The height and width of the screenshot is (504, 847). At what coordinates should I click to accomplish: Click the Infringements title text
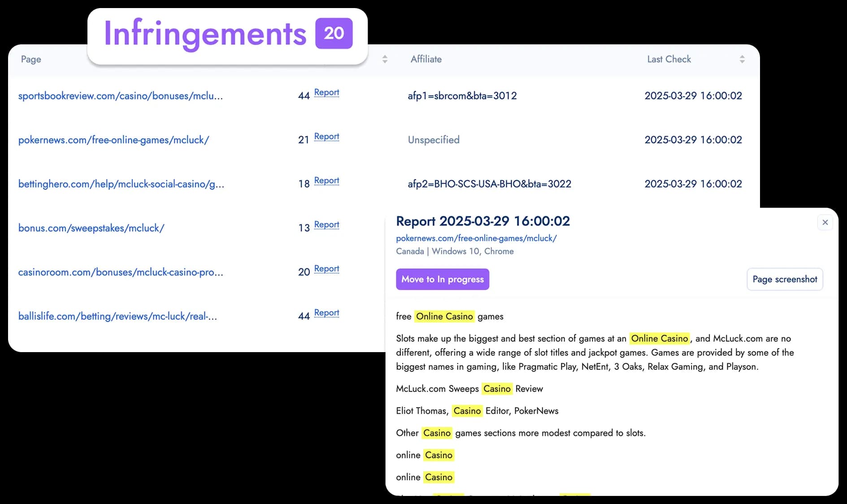tap(205, 34)
